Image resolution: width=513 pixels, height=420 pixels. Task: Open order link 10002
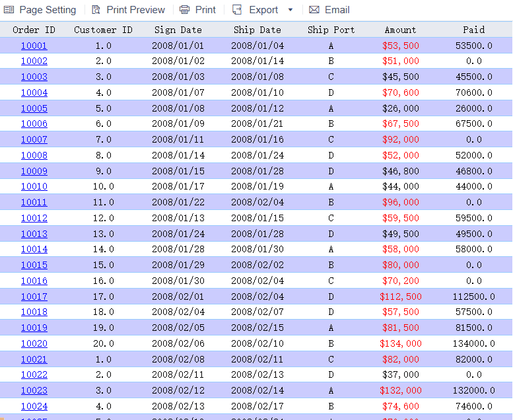tap(34, 61)
